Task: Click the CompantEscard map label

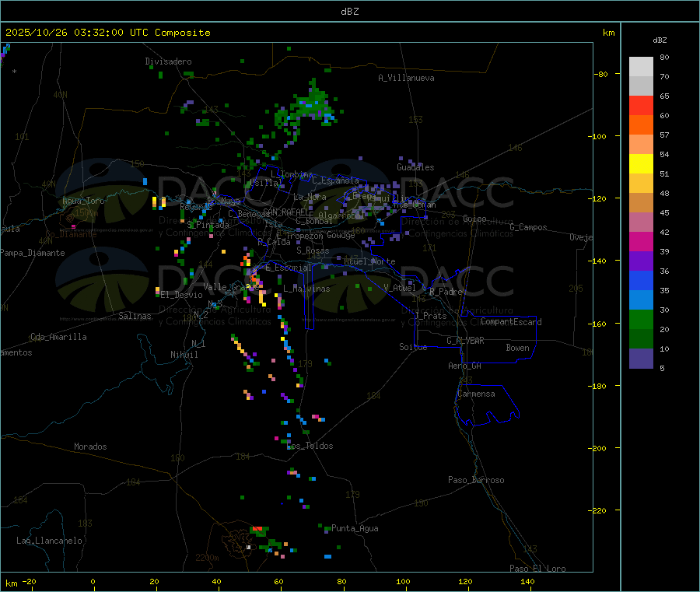Action: (x=511, y=322)
